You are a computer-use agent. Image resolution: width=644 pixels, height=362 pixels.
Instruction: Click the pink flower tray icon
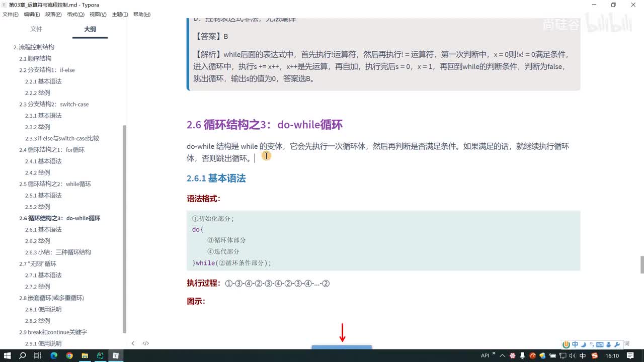click(512, 355)
